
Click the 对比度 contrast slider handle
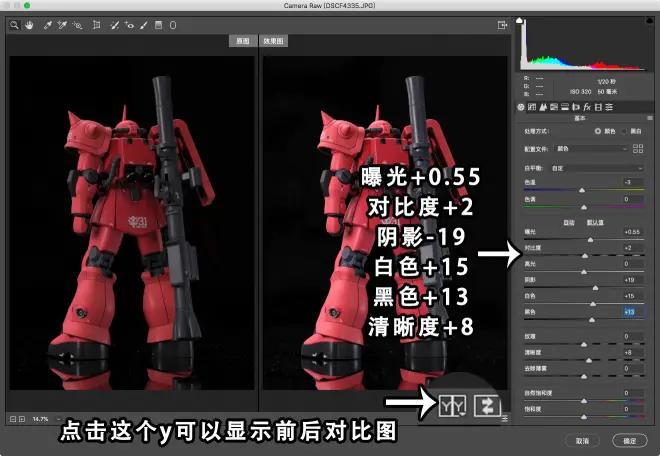[x=585, y=256]
